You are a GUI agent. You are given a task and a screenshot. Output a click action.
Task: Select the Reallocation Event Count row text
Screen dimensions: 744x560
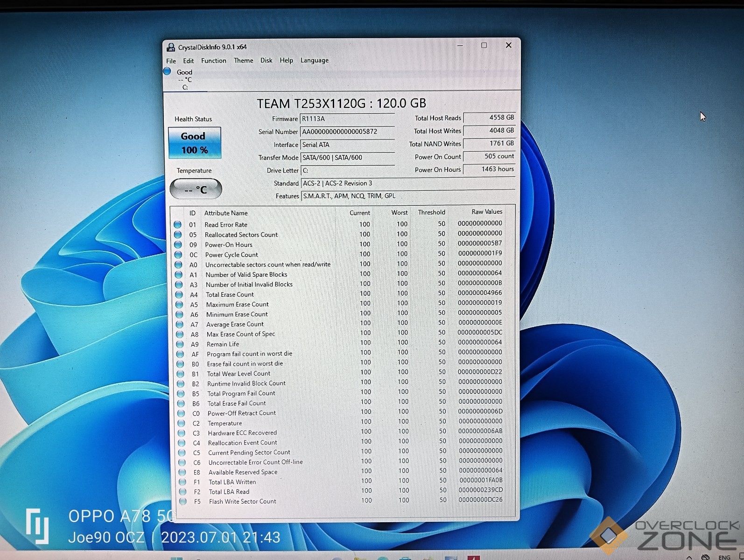tap(243, 443)
